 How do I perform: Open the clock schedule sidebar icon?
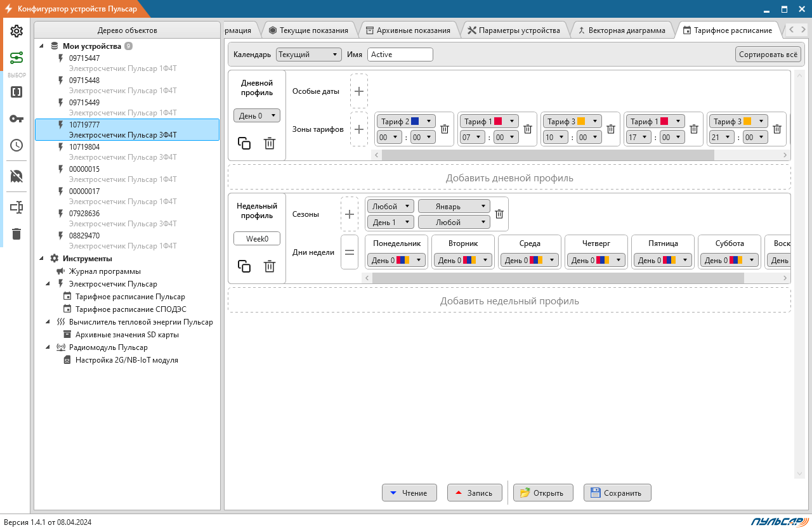tap(16, 145)
